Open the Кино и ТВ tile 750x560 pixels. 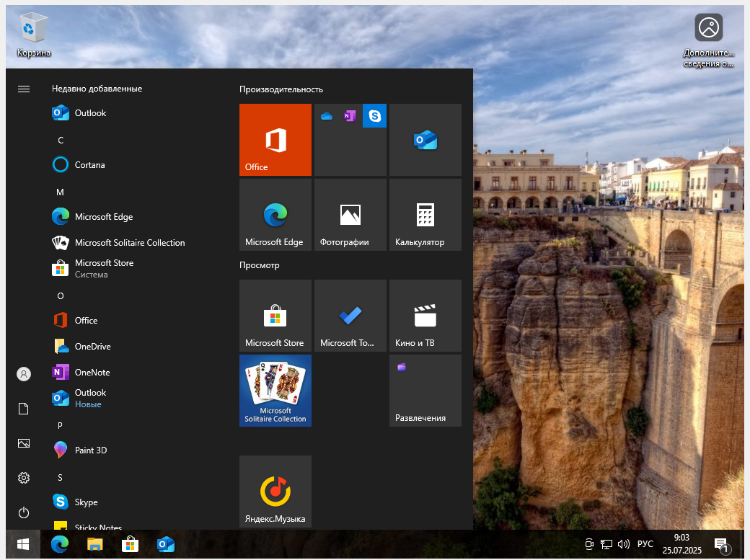(425, 316)
